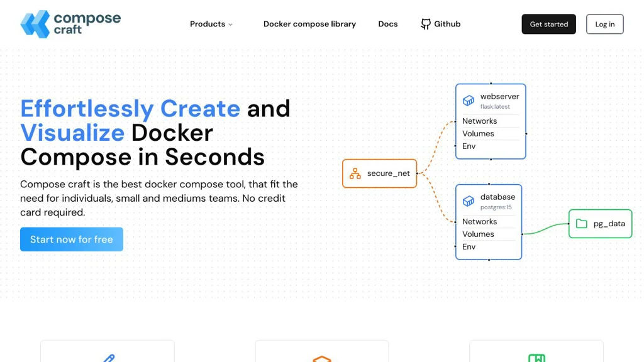Screen dimensions: 644x362
Task: Click the pg_data folder icon
Action: coord(581,224)
